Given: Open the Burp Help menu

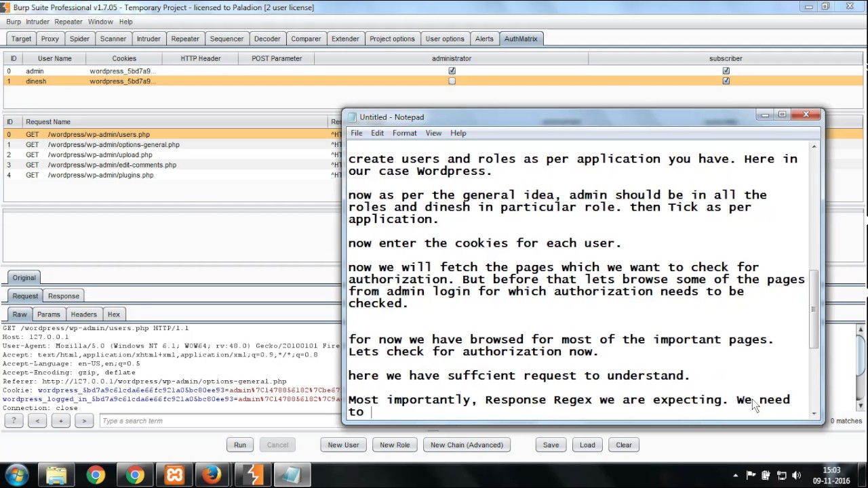Looking at the screenshot, I should [126, 22].
